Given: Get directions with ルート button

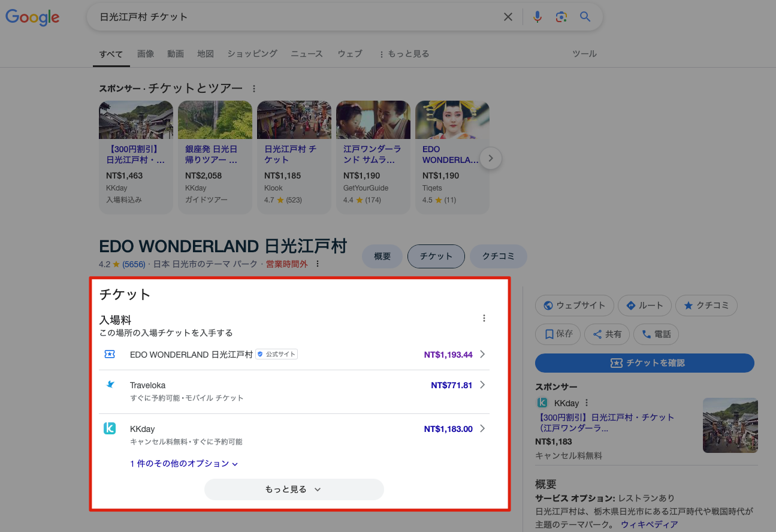Looking at the screenshot, I should pos(644,306).
